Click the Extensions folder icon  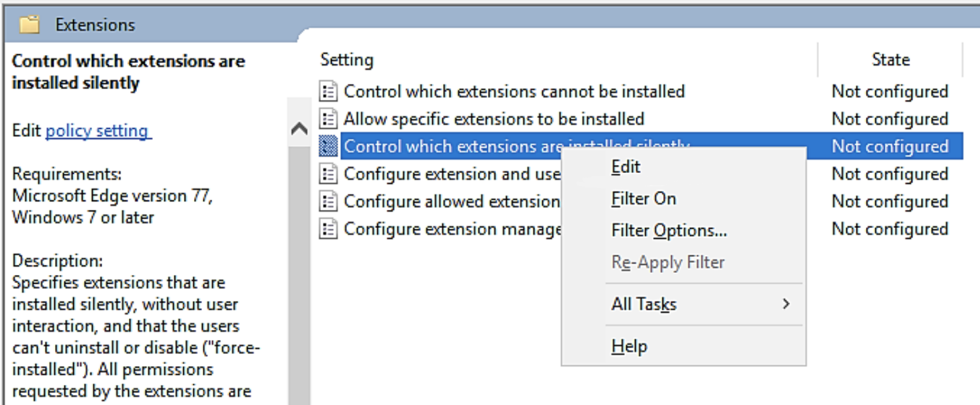(x=29, y=25)
